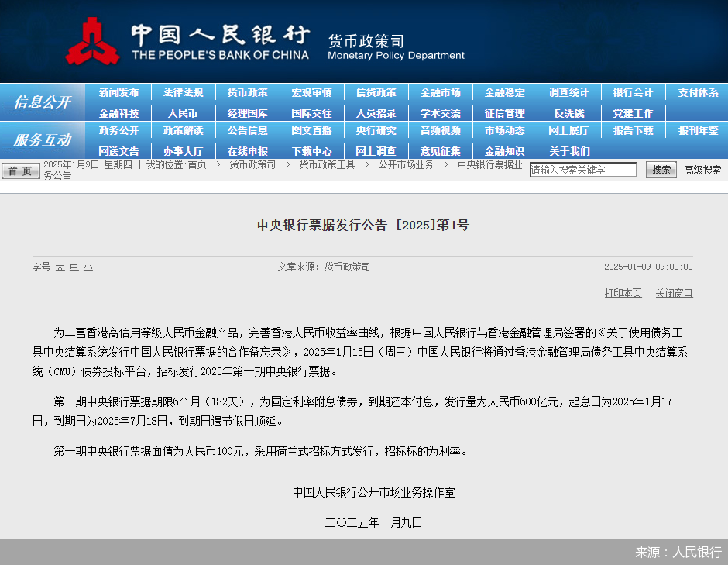Click the 关闭窗口 close window link
Screen dimensions: 728x565
pyautogui.click(x=674, y=293)
